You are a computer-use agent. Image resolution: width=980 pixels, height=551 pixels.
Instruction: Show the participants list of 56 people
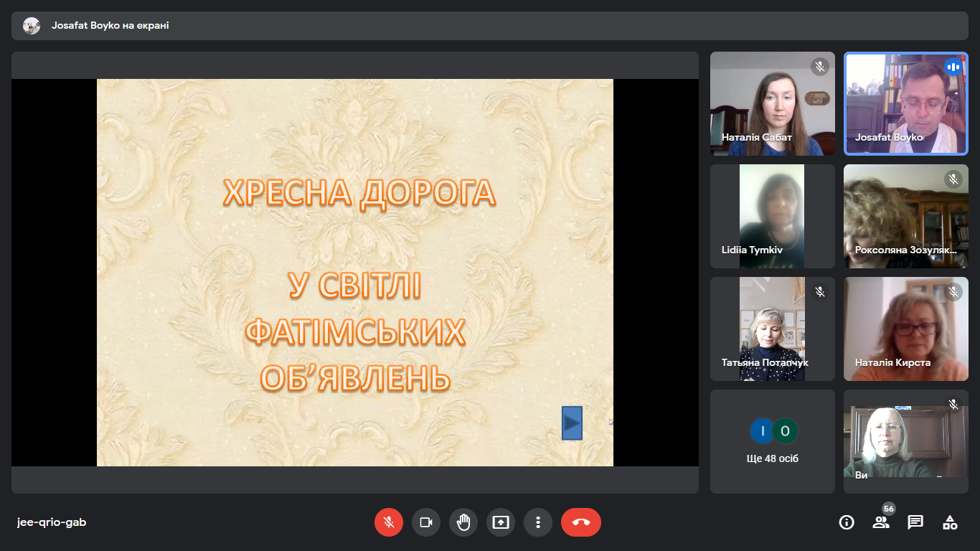click(x=881, y=522)
